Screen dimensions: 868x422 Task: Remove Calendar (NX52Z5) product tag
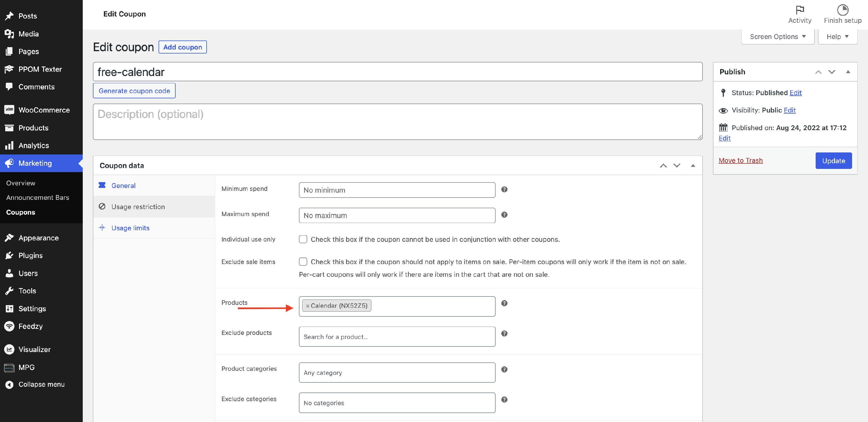(307, 306)
